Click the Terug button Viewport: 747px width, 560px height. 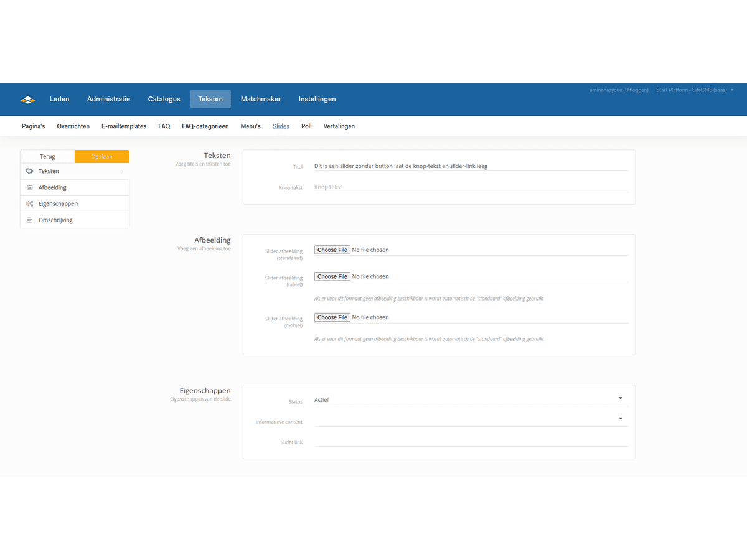pos(47,157)
